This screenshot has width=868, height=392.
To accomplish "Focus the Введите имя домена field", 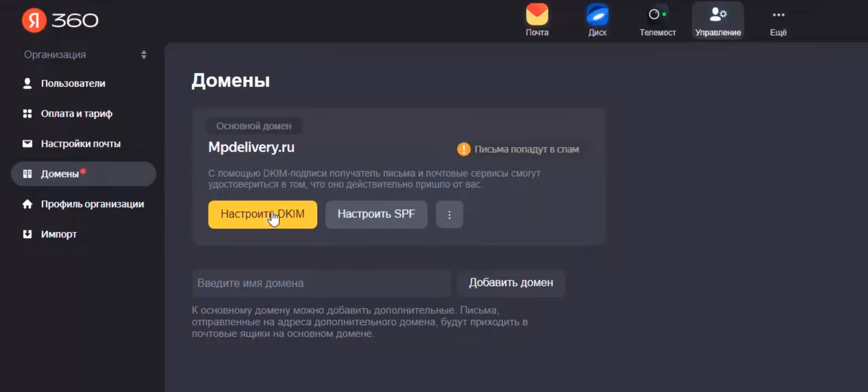I will (x=322, y=283).
